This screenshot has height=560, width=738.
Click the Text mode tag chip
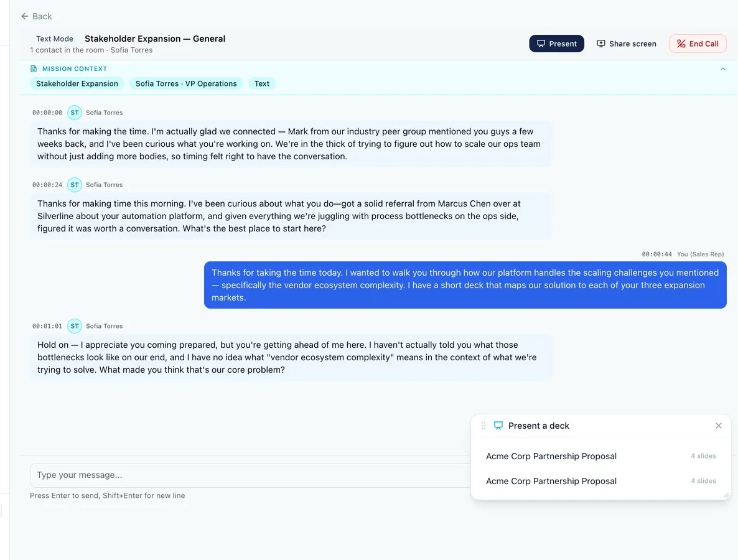click(x=262, y=84)
